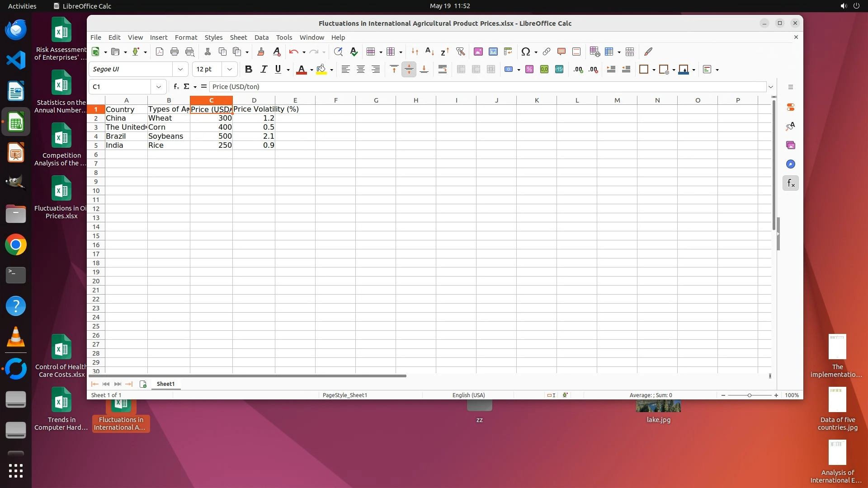Click cell containing Soybeans
The width and height of the screenshot is (868, 488).
pos(165,136)
